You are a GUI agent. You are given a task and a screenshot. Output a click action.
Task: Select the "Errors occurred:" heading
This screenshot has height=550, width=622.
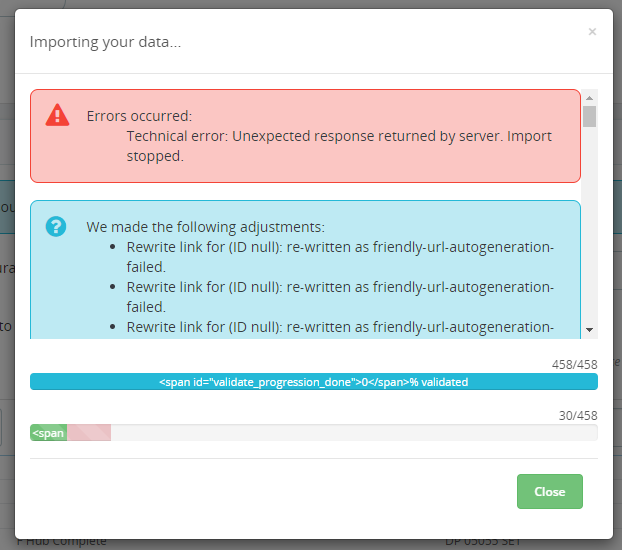click(139, 116)
